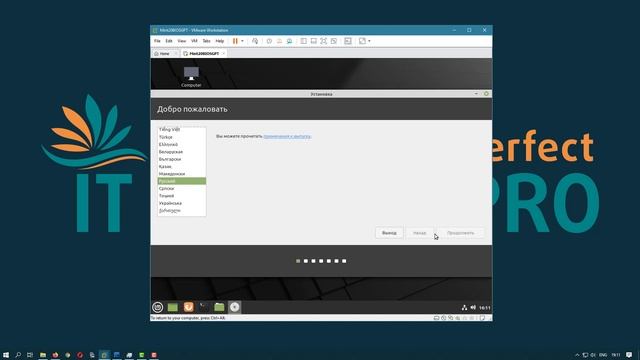The height and width of the screenshot is (360, 640).
Task: Select Қазақ in language list
Action: [182, 167]
